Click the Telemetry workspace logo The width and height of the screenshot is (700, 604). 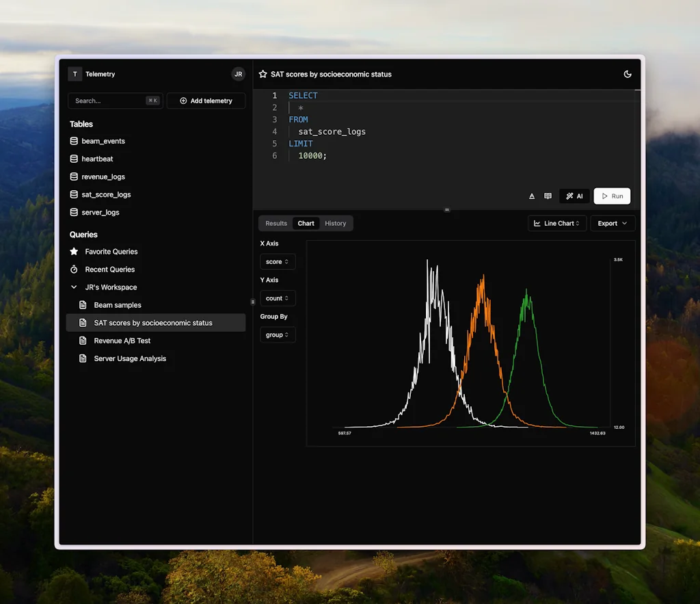tap(75, 74)
